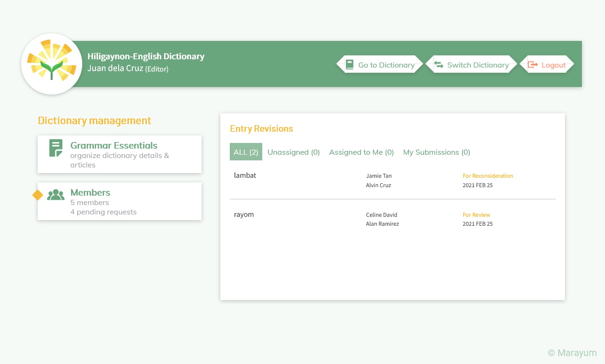Open the My Submissions (0) tab

pos(437,152)
